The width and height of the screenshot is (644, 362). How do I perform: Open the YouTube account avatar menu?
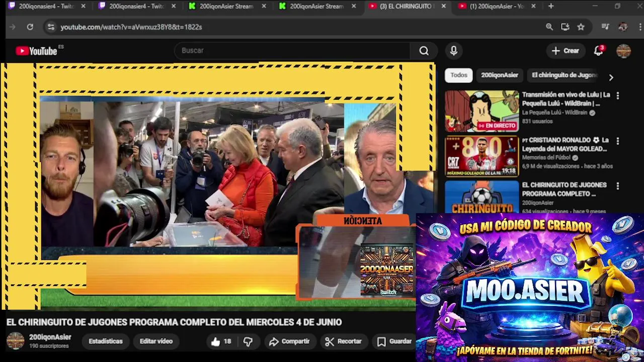623,51
